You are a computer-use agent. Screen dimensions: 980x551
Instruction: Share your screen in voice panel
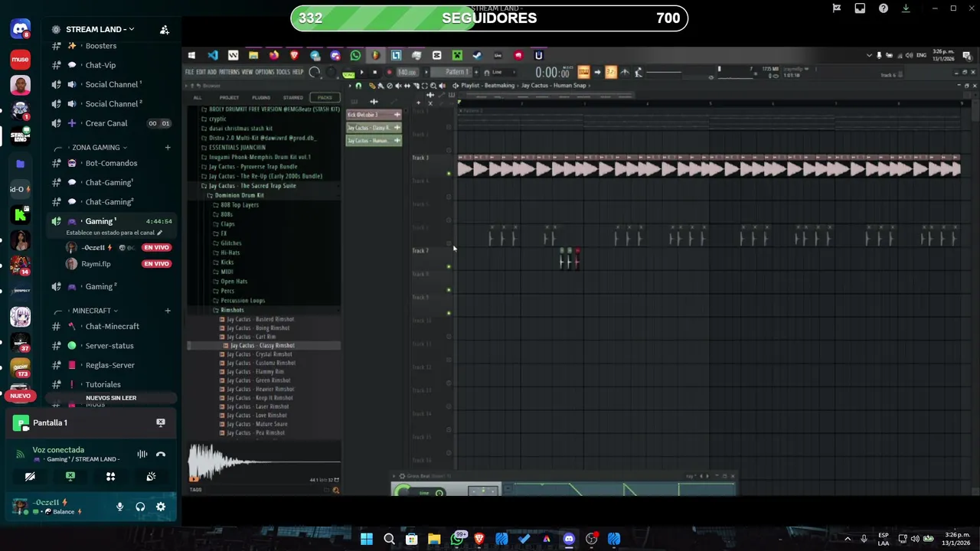tap(70, 476)
